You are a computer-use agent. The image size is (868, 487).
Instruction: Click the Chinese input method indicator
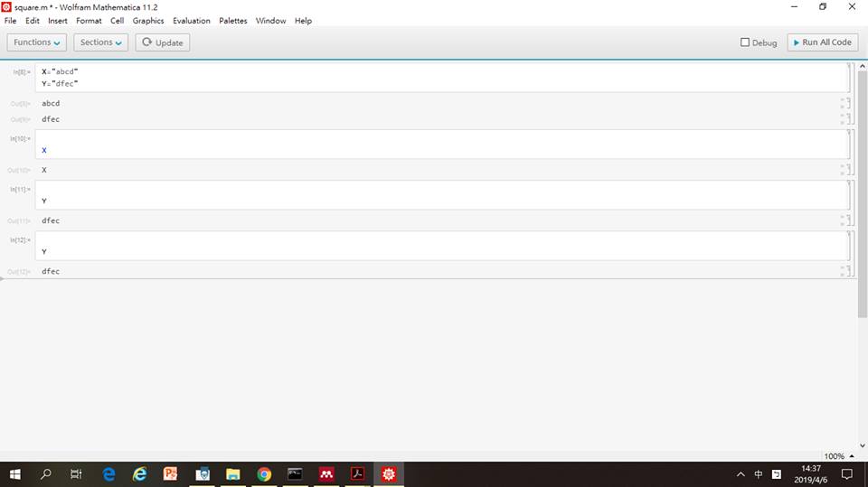759,474
